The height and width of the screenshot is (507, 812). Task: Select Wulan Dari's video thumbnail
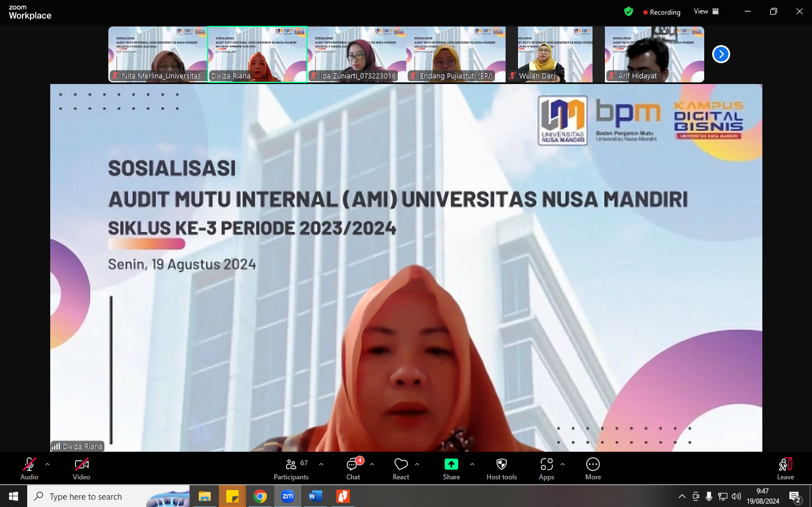555,54
